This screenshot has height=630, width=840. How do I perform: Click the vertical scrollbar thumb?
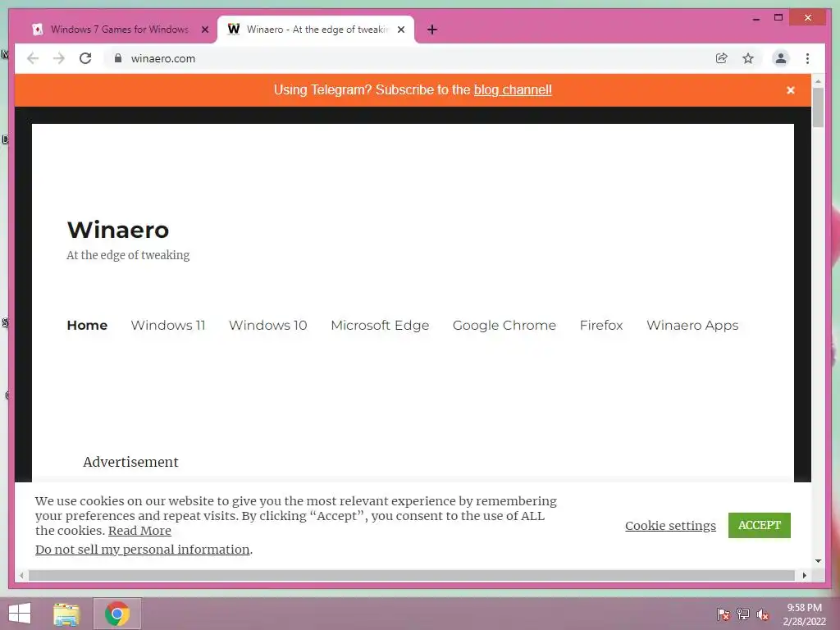(818, 107)
